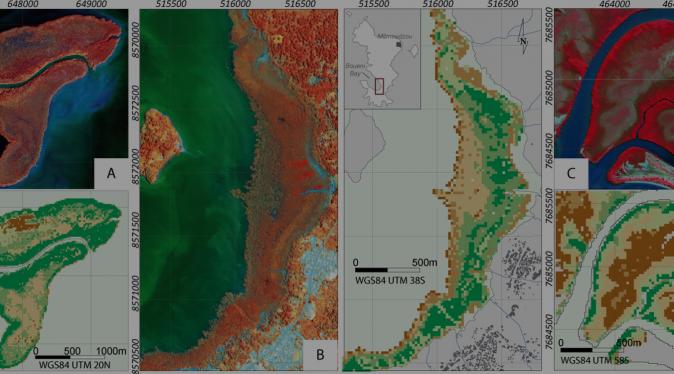Click the inset locator map of the island

click(382, 59)
